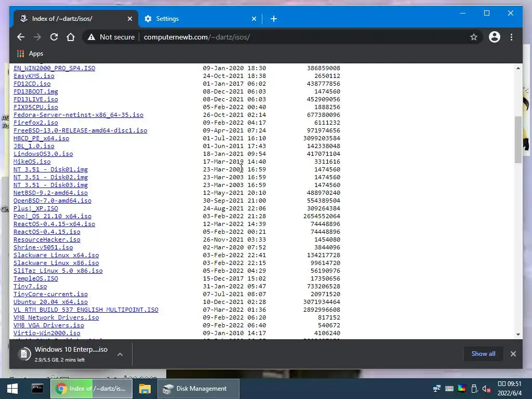Screen dimensions: 532x399
Task: Open the Chrome three-dot menu
Action: click(x=511, y=37)
